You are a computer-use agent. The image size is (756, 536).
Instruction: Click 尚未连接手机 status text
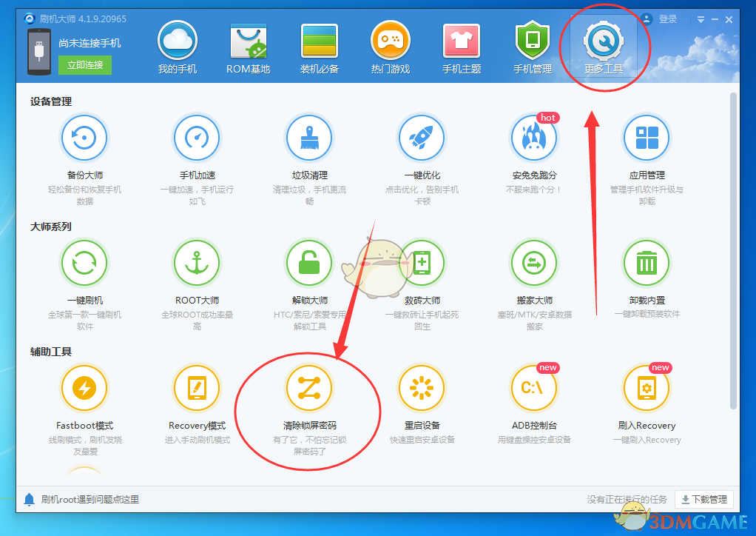90,43
